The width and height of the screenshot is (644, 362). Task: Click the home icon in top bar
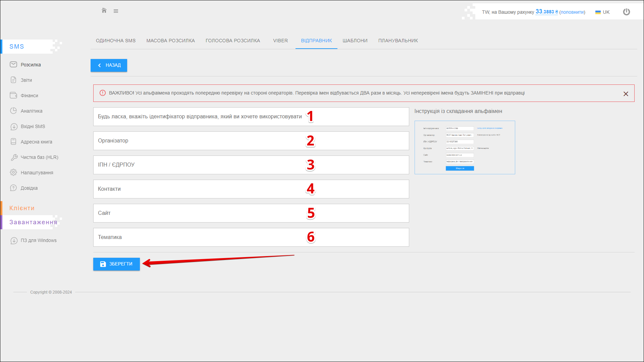pos(104,11)
